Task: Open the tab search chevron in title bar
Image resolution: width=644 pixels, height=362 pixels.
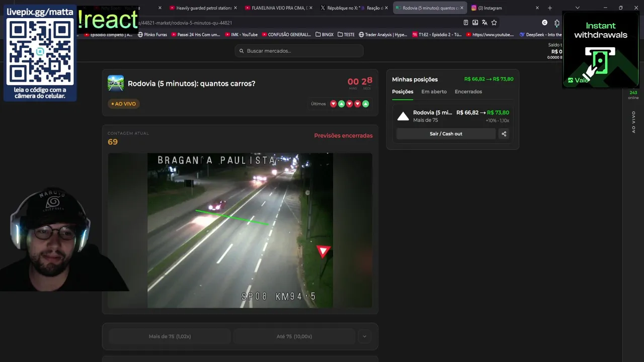Action: click(x=577, y=8)
